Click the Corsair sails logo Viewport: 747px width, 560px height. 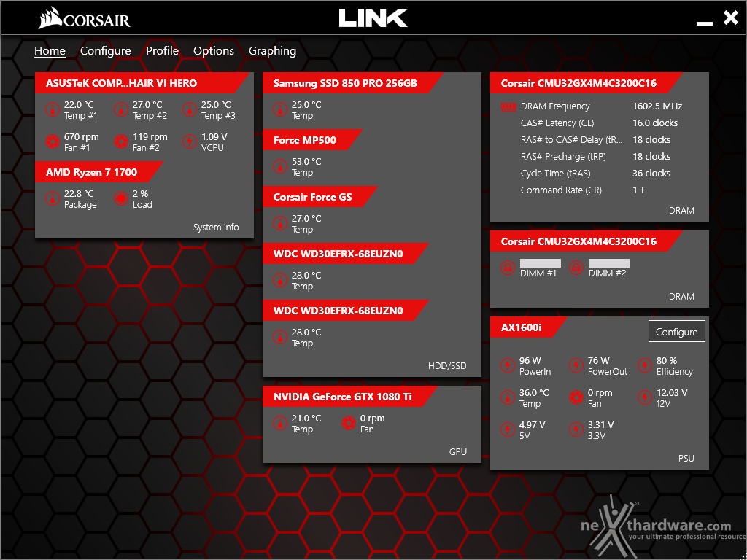pyautogui.click(x=50, y=18)
